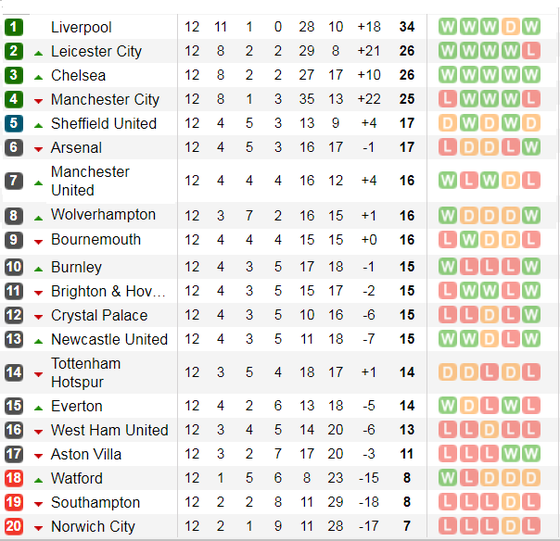Click the blue rank 5 badge
Screen dimensions: 560x541
pos(14,124)
